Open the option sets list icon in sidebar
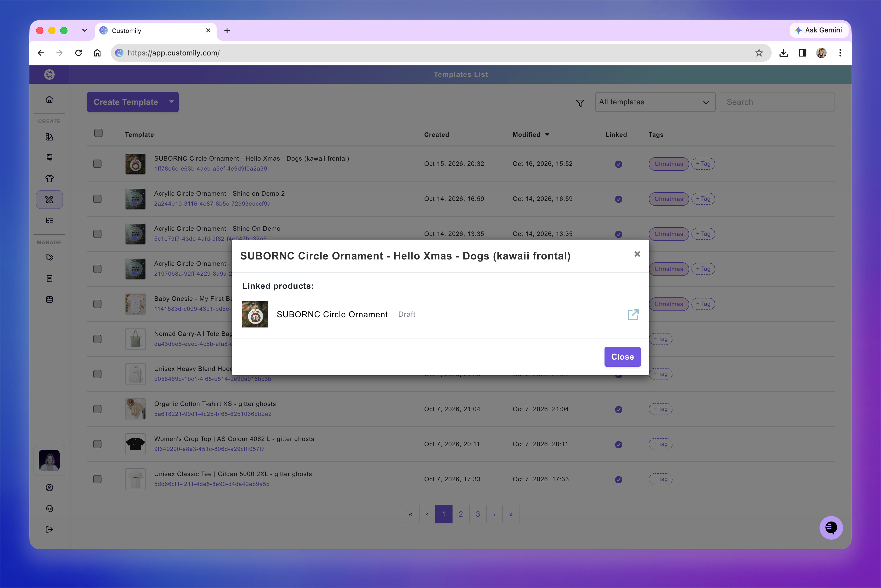This screenshot has height=588, width=881. click(49, 220)
